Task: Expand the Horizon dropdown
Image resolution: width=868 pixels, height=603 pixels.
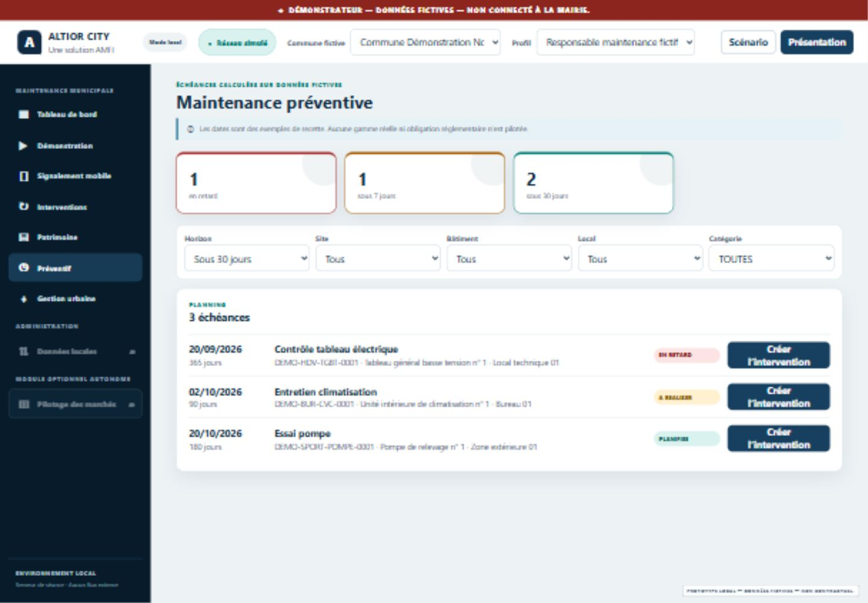Action: (247, 259)
